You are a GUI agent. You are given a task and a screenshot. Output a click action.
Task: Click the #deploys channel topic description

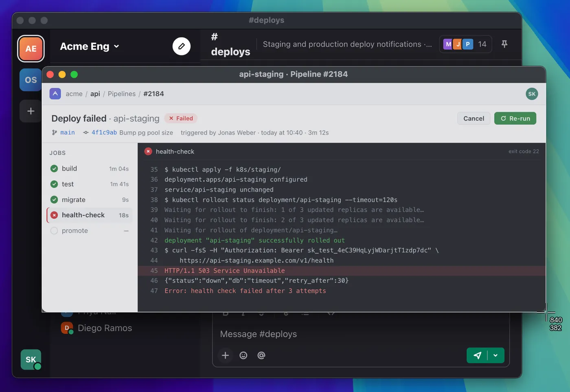tap(347, 44)
